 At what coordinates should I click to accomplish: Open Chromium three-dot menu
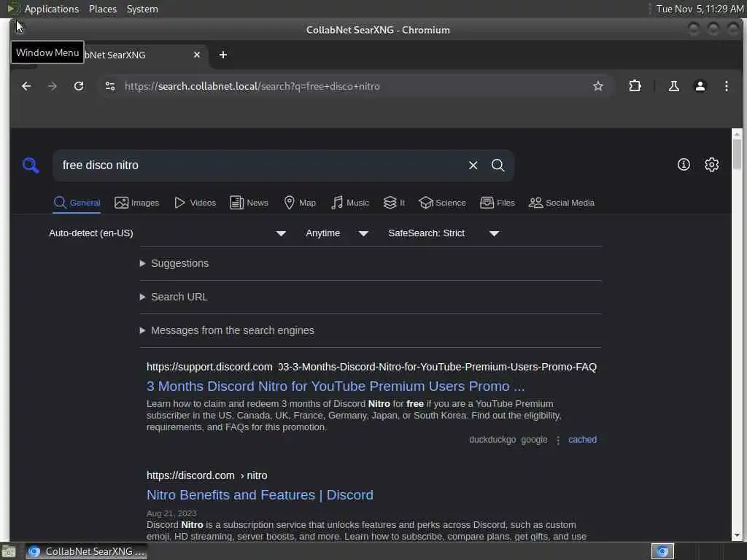(x=726, y=86)
